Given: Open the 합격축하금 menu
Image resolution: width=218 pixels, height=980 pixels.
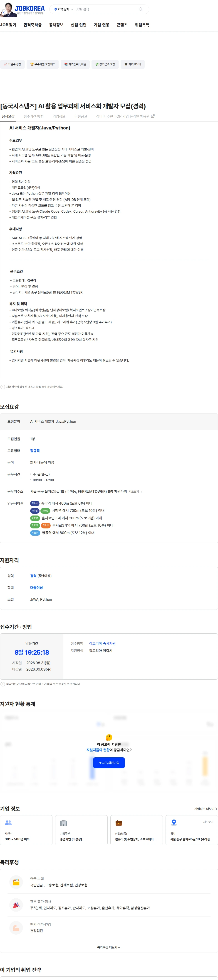Looking at the screenshot, I should click(33, 25).
